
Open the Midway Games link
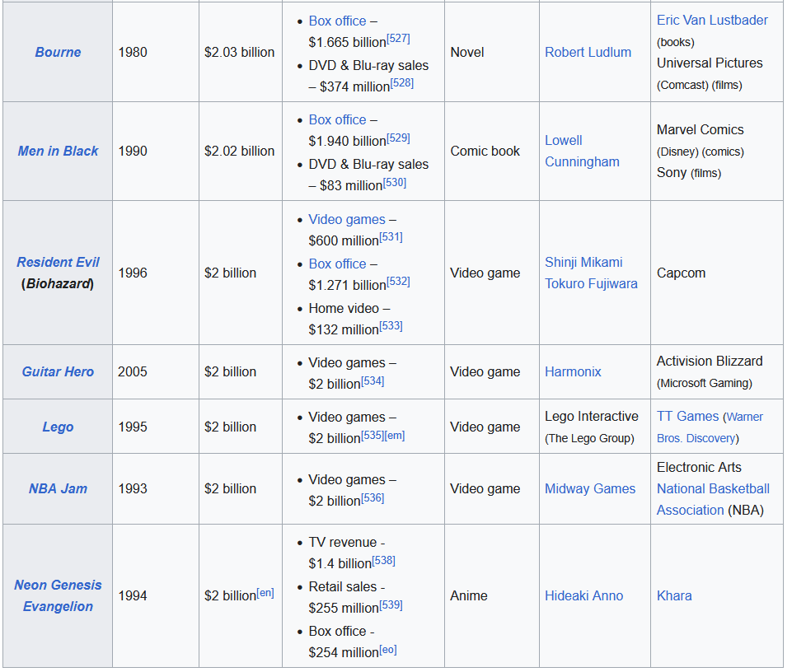tap(590, 488)
